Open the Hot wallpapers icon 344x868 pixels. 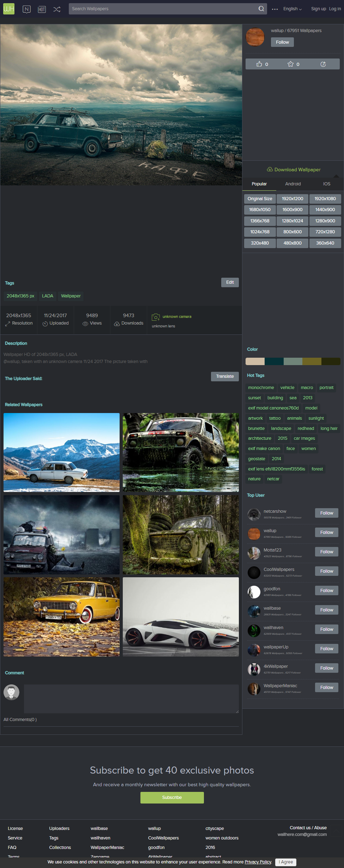42,9
